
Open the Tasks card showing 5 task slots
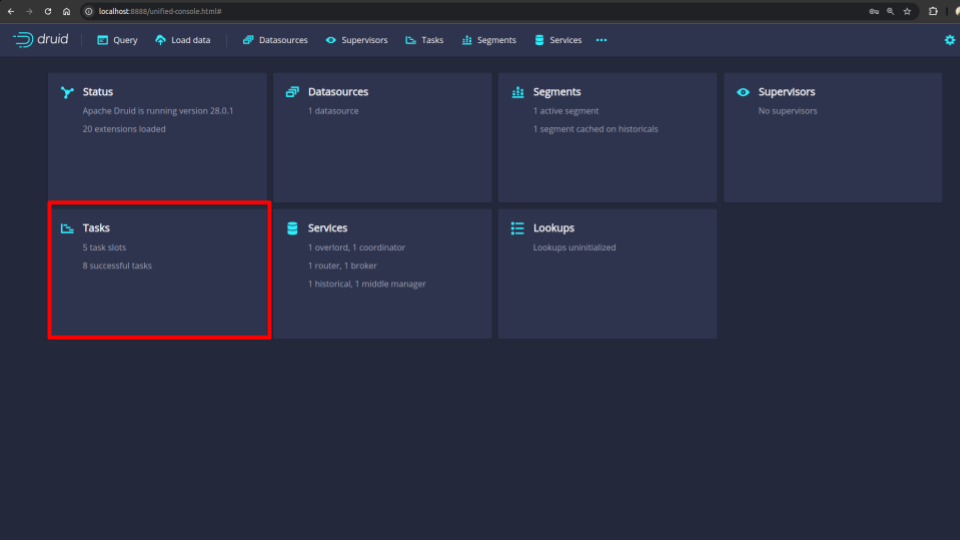coord(159,272)
